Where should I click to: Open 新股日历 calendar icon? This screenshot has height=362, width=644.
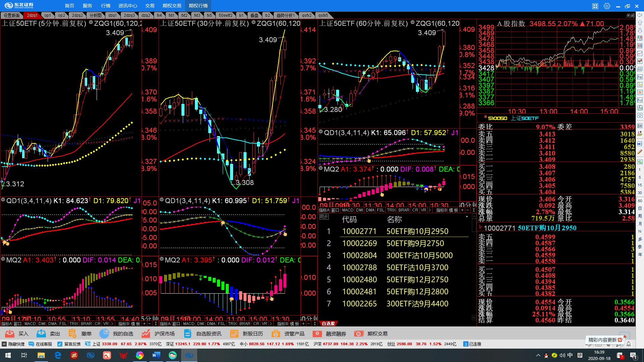click(234, 334)
